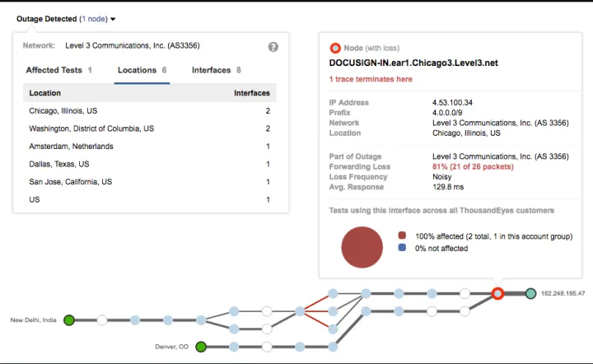Click the red affected pie chart
593x364 pixels.
coord(362,248)
